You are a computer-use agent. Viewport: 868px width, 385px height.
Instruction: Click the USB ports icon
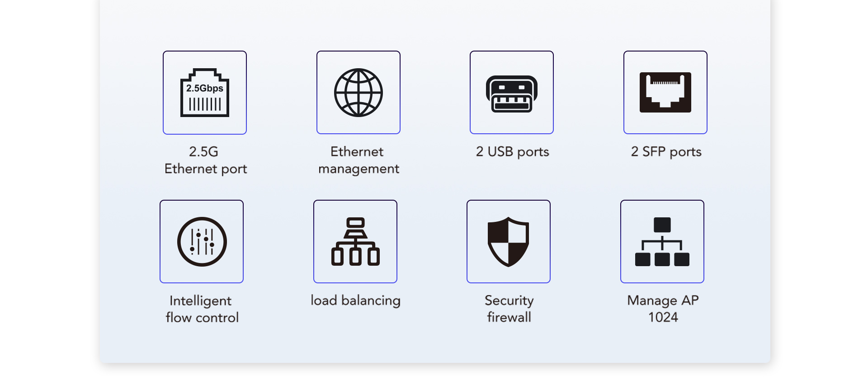tap(512, 93)
